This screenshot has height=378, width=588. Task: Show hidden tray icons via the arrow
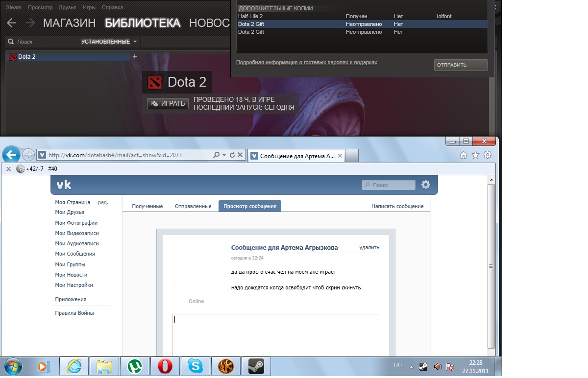pyautogui.click(x=412, y=366)
